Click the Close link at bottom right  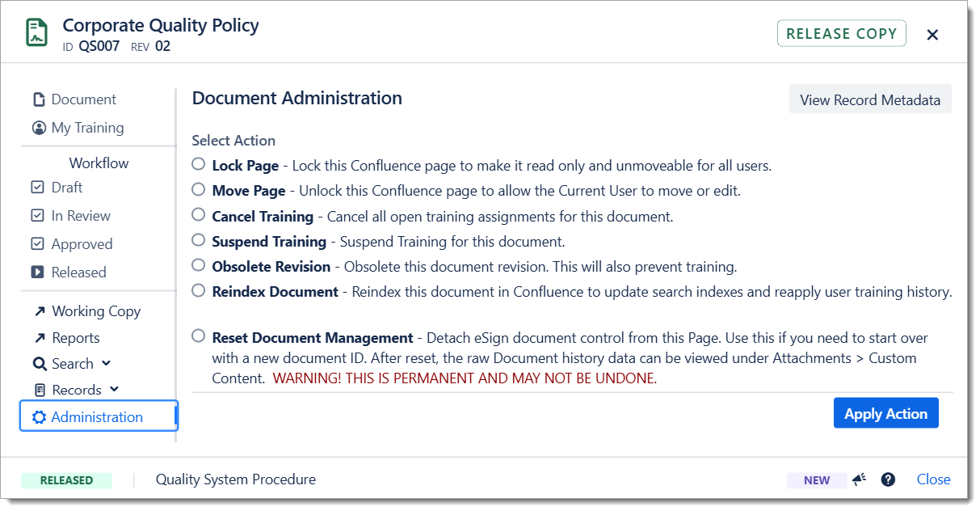(x=933, y=479)
